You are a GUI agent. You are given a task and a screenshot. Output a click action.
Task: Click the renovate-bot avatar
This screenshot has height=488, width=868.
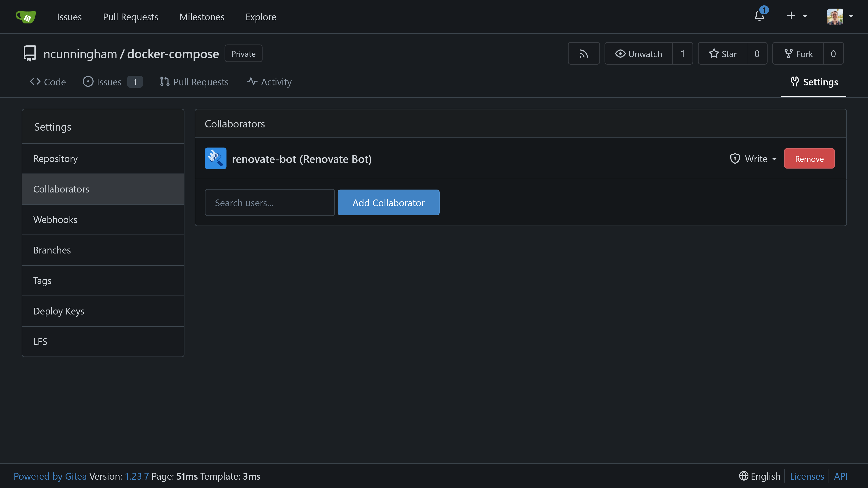pyautogui.click(x=216, y=158)
